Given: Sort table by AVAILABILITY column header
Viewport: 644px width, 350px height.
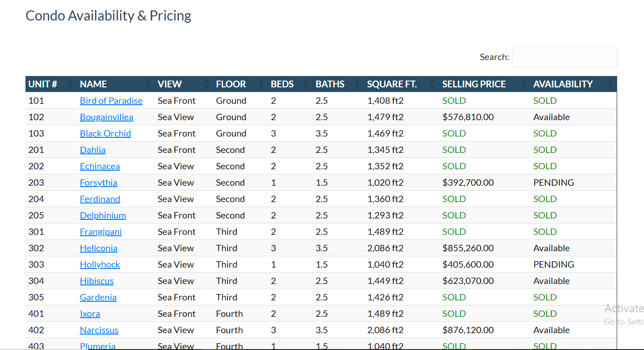Looking at the screenshot, I should (x=573, y=84).
